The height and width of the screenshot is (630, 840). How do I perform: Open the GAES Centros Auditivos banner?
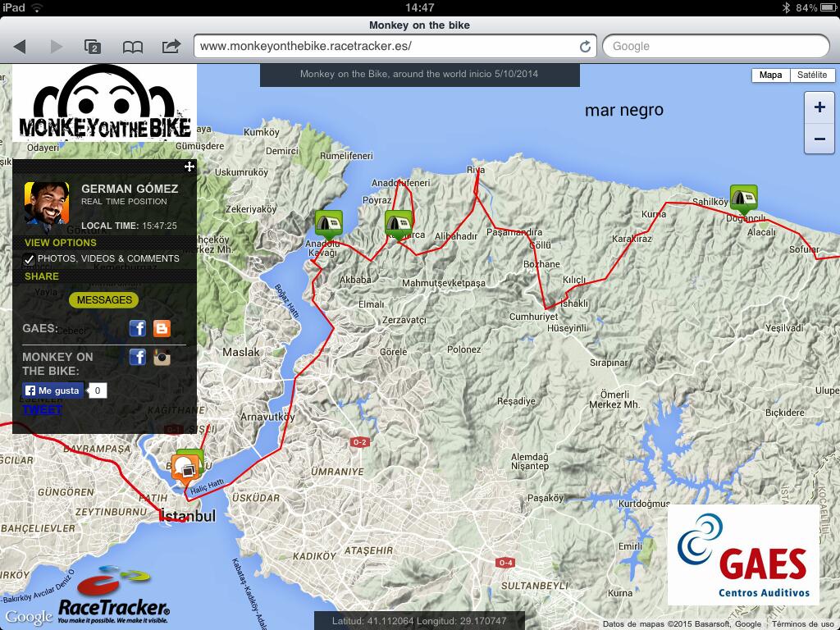[x=743, y=555]
